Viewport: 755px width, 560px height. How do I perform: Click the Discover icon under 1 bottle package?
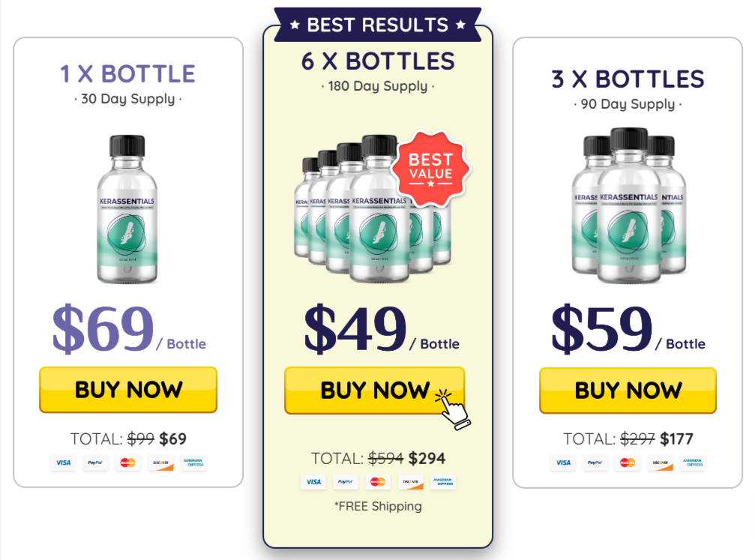click(x=160, y=463)
